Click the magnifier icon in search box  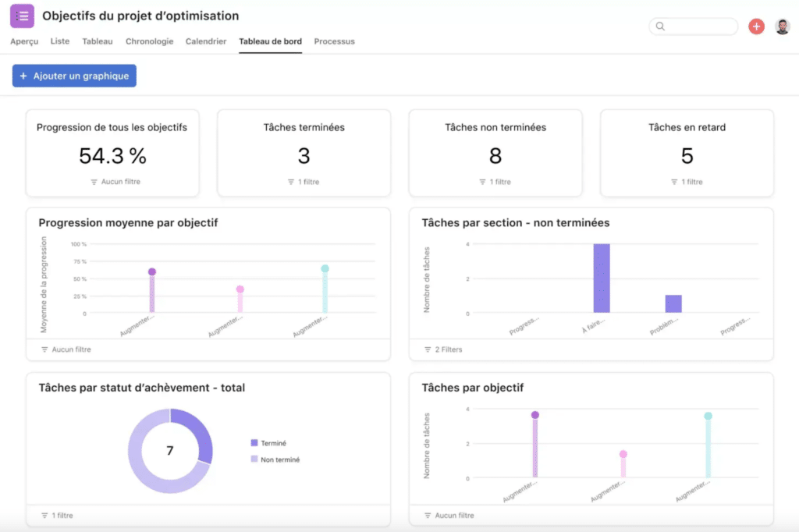pos(660,27)
